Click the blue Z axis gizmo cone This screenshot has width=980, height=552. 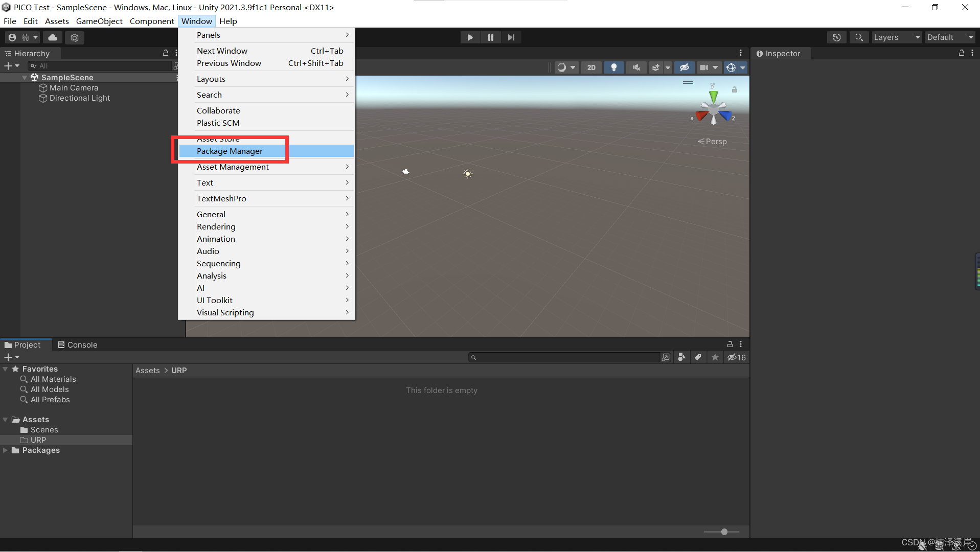click(x=726, y=117)
